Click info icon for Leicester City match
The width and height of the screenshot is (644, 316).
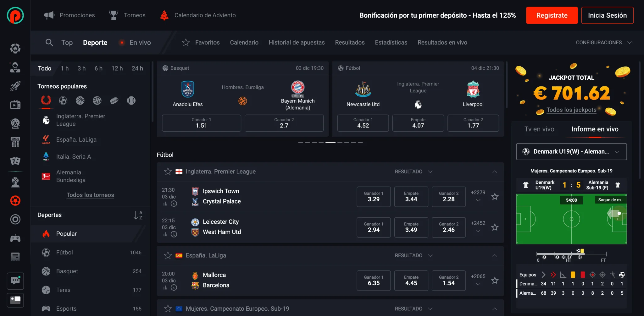coord(174,234)
